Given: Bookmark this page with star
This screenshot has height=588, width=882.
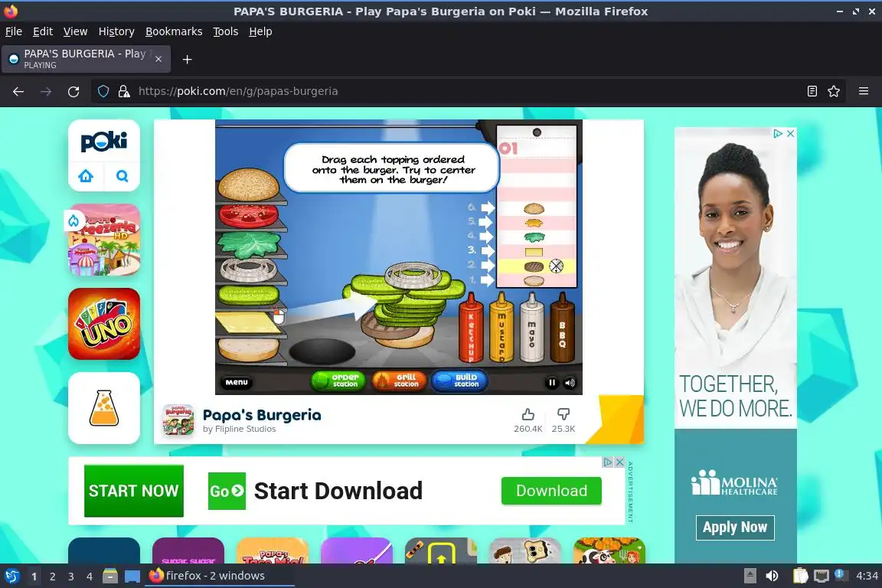Looking at the screenshot, I should pyautogui.click(x=834, y=91).
